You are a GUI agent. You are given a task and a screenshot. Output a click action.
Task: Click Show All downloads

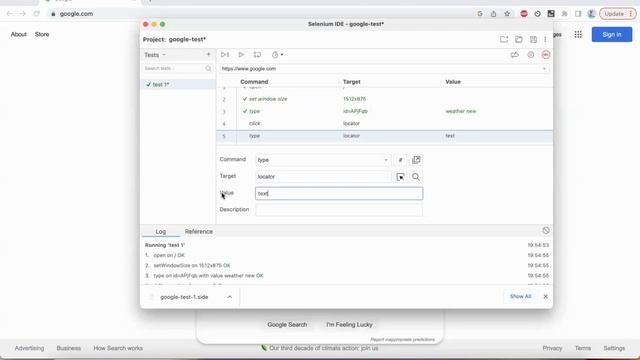point(520,296)
